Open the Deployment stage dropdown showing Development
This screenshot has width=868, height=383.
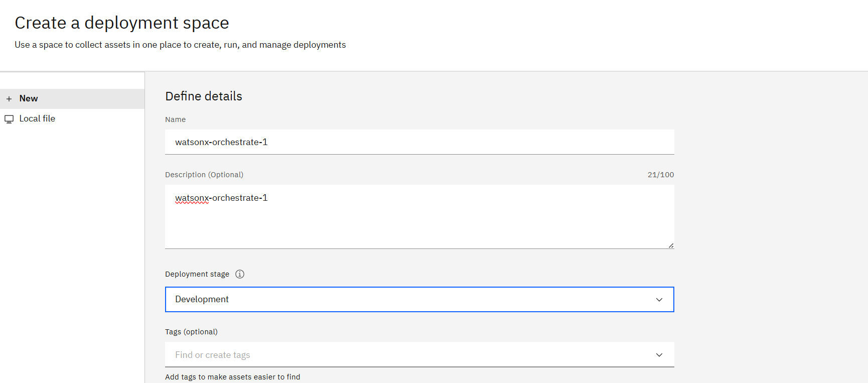pos(419,300)
